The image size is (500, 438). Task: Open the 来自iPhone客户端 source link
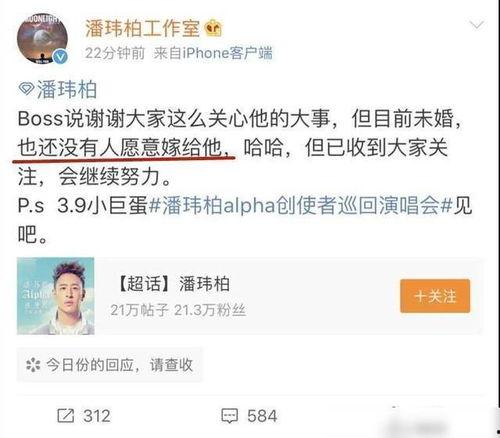tap(213, 53)
